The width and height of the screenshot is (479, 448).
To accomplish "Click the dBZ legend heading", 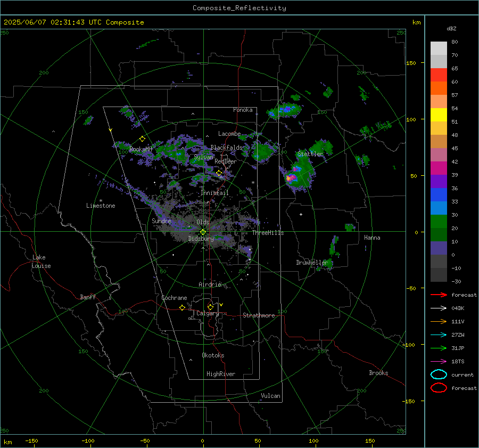I will coord(451,28).
